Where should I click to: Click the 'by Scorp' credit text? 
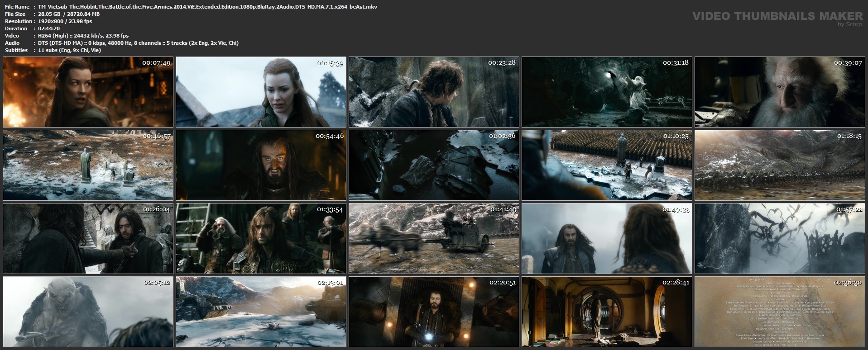tap(850, 24)
